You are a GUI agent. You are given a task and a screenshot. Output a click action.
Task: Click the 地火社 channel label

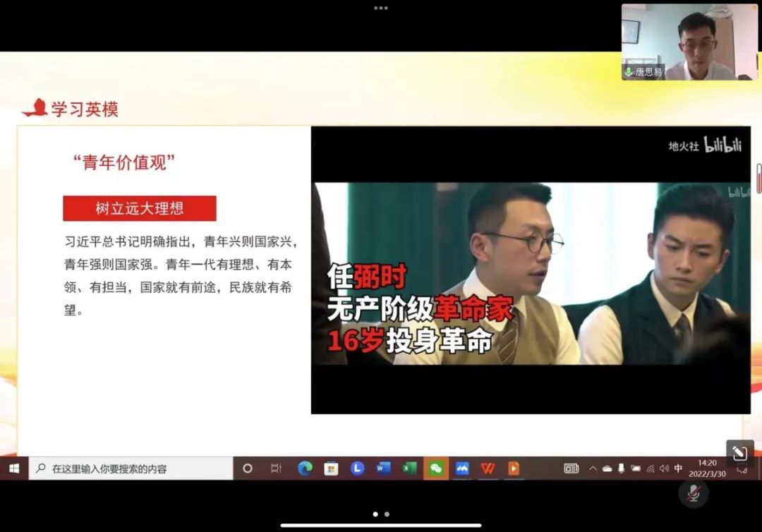pos(683,146)
